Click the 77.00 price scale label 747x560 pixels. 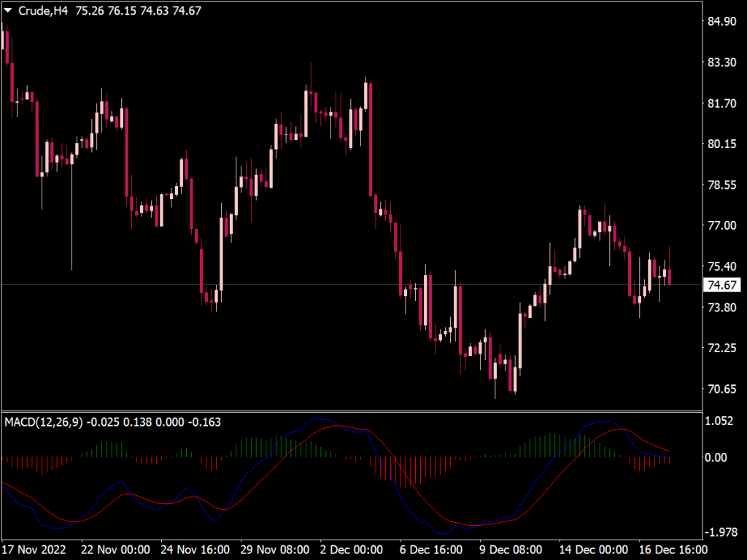tap(721, 225)
